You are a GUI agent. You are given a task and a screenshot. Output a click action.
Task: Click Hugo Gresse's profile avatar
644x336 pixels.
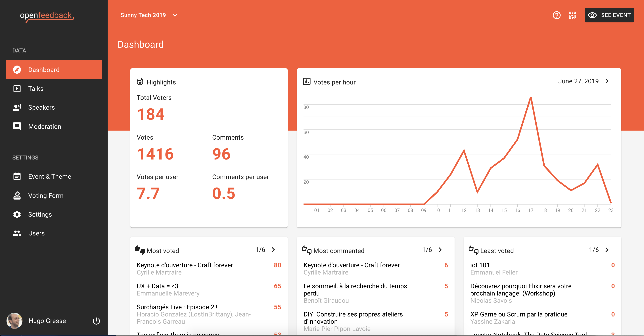point(14,321)
